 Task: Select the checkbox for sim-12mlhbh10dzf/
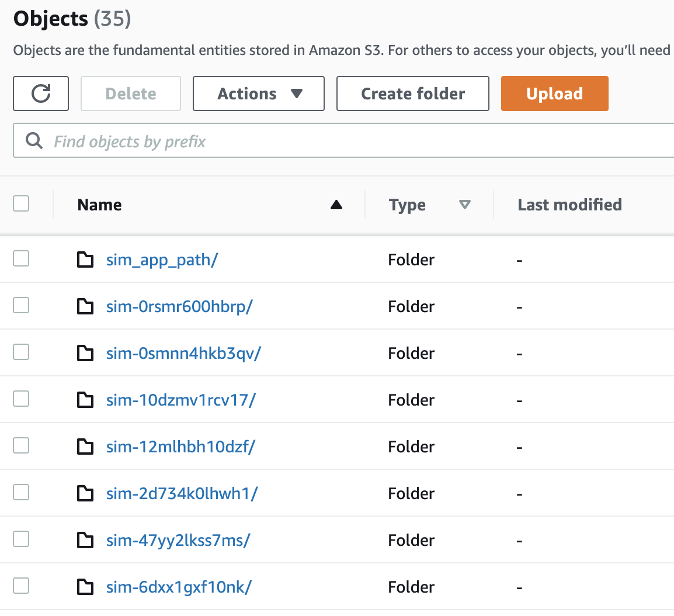(x=21, y=445)
